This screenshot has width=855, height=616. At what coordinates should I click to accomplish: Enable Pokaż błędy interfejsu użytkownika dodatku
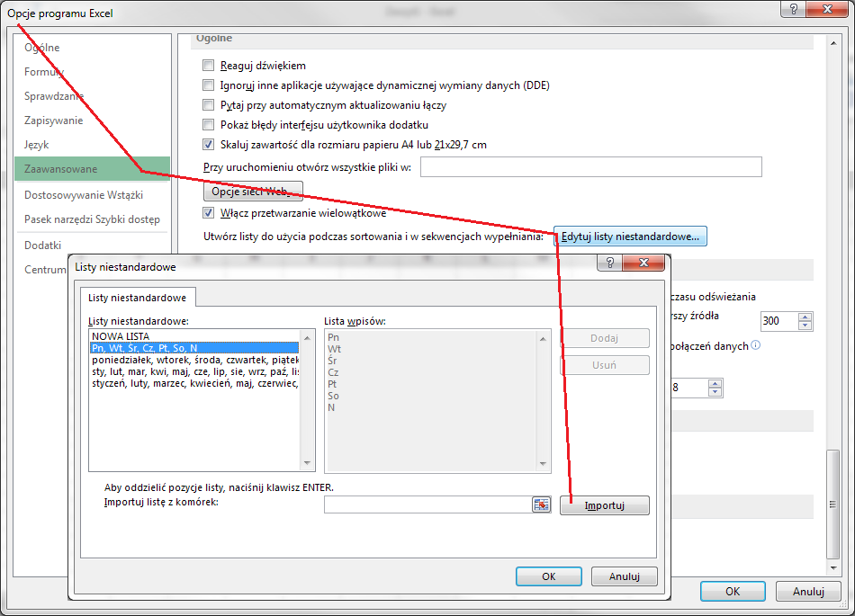point(208,125)
